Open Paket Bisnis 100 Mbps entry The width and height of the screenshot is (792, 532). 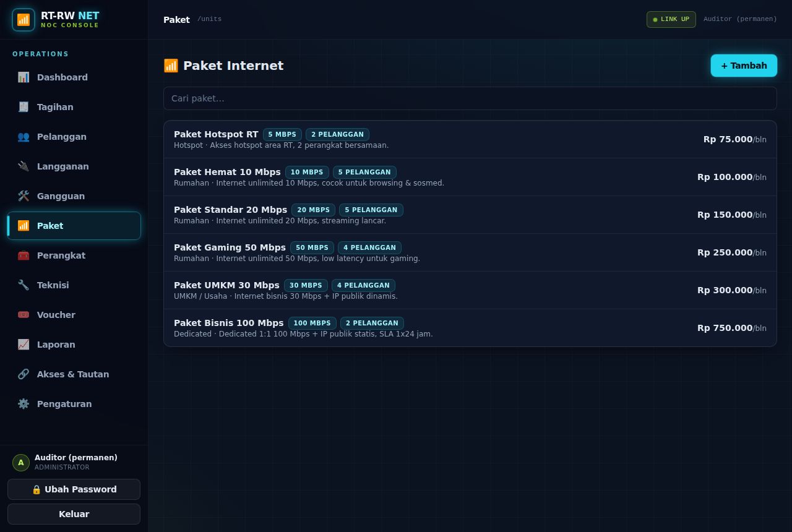click(470, 328)
